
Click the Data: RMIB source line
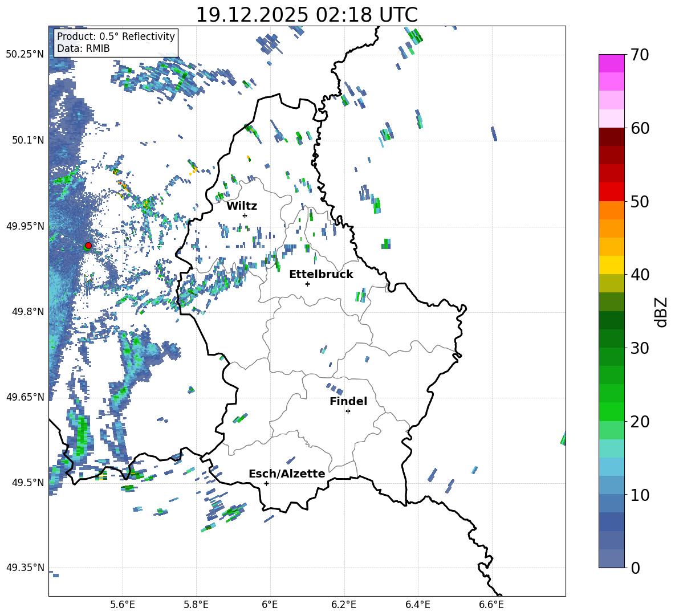point(83,48)
